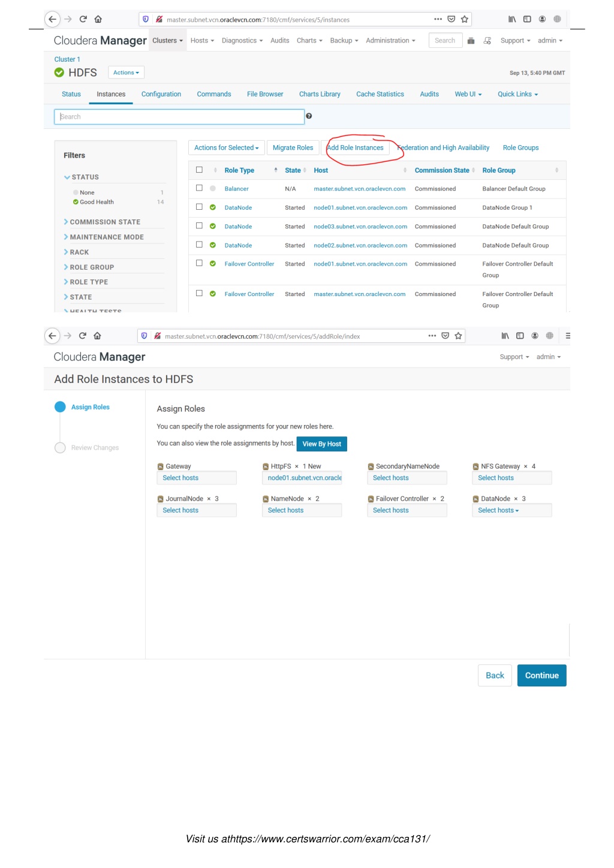The width and height of the screenshot is (614, 868).
Task: Open running commands icon beside Support
Action: click(487, 41)
